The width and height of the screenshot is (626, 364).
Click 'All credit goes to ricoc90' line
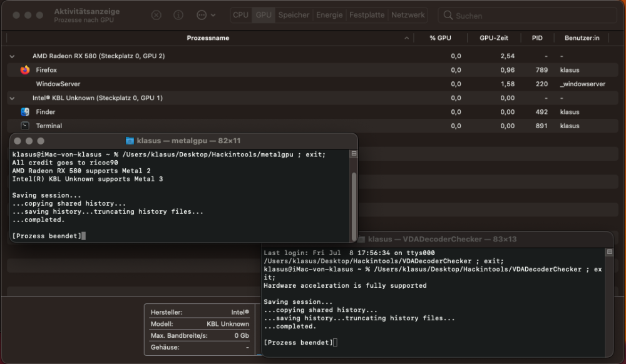point(65,163)
